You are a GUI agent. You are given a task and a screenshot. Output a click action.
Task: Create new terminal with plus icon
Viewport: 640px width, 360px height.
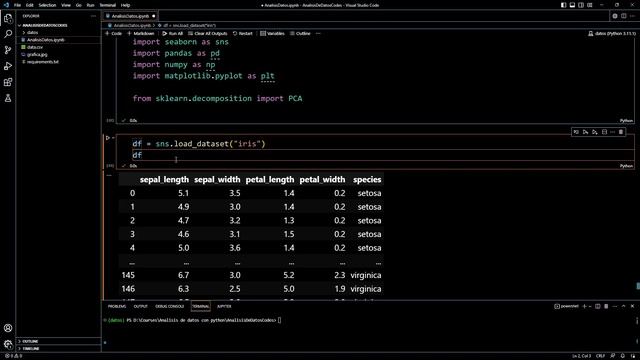[x=584, y=306]
